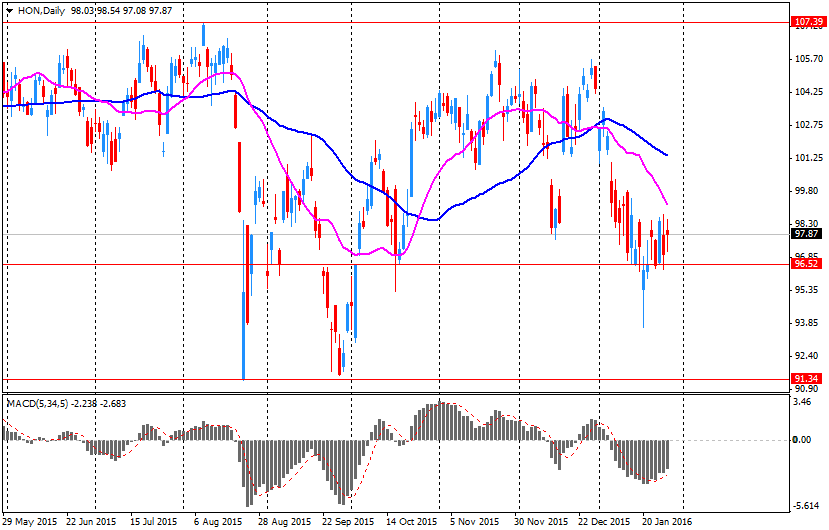The image size is (829, 530).
Task: Click the HON,Daily chart title text
Action: click(42, 9)
